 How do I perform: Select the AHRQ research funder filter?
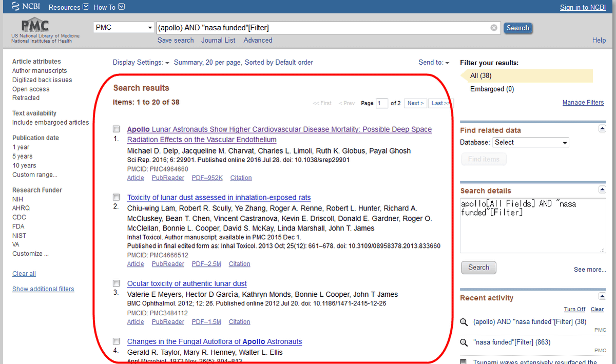pos(21,208)
